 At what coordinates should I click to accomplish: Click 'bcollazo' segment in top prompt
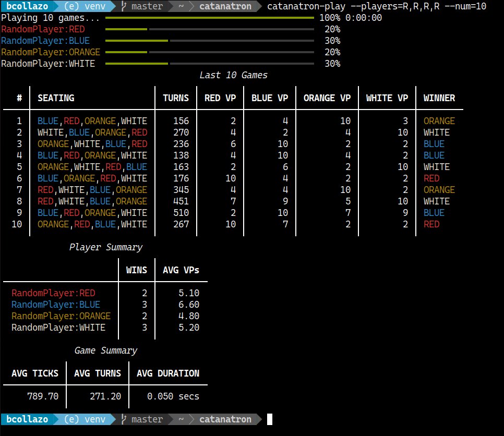click(27, 6)
